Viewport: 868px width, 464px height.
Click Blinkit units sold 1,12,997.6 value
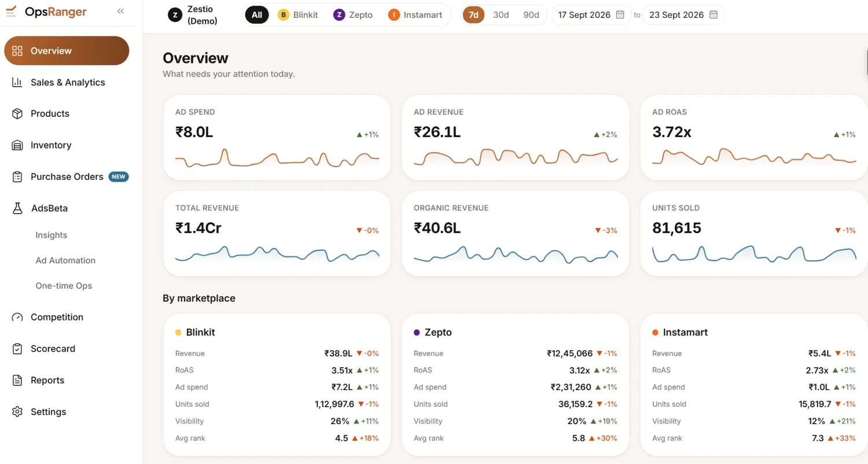(334, 404)
